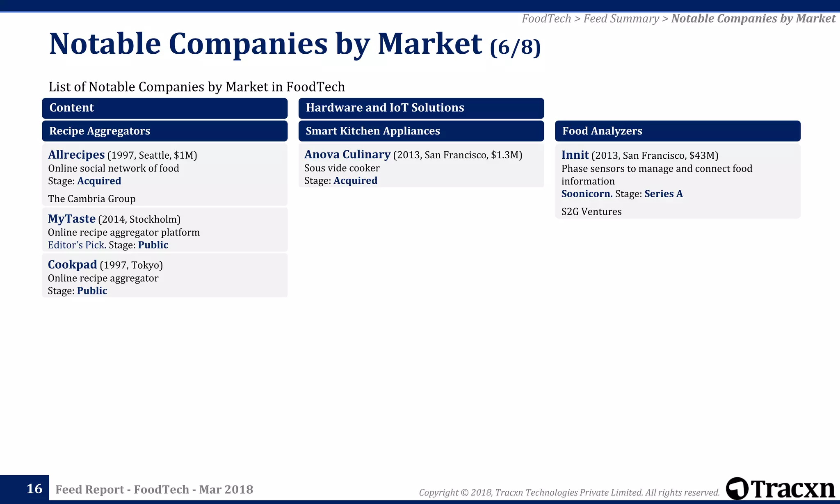Select the Food Analyzers header

[x=678, y=131]
